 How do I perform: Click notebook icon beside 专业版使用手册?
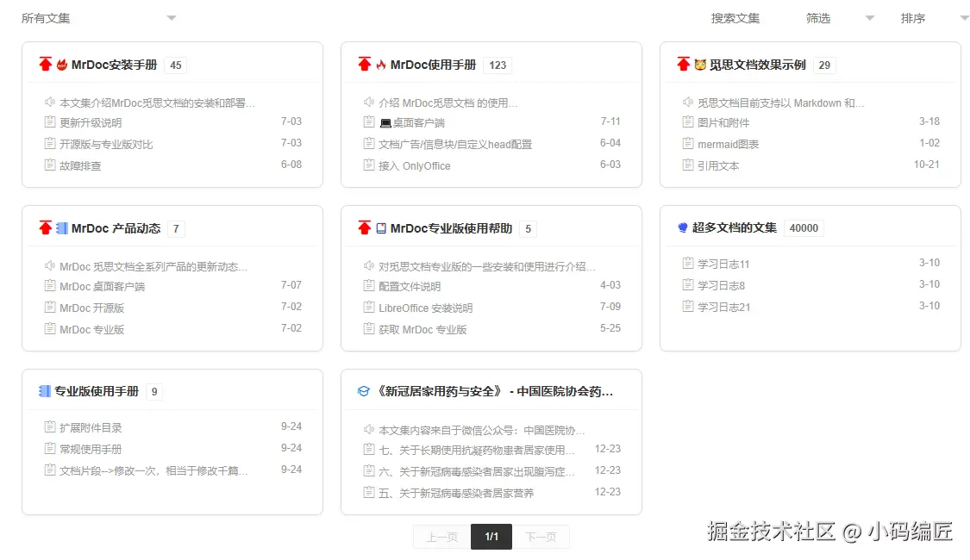[x=45, y=391]
